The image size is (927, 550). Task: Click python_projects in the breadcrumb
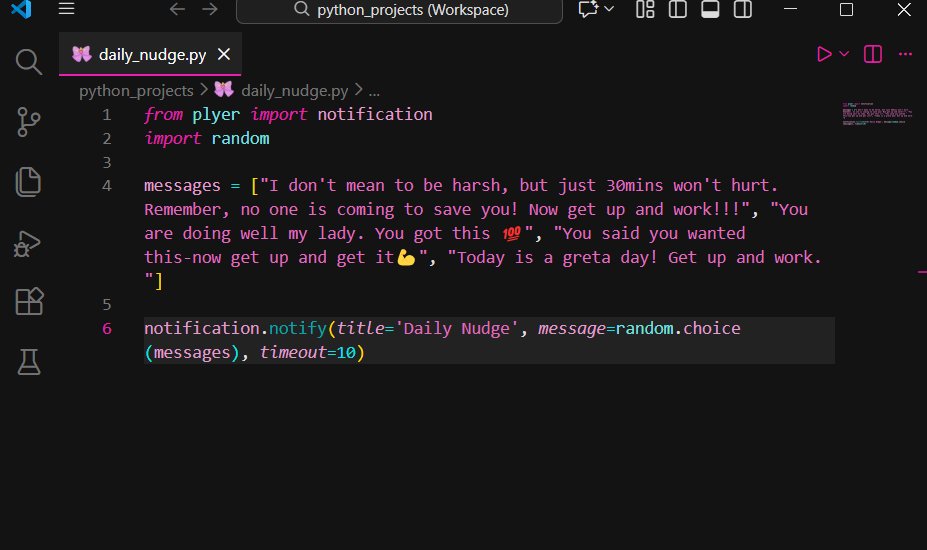[x=136, y=90]
